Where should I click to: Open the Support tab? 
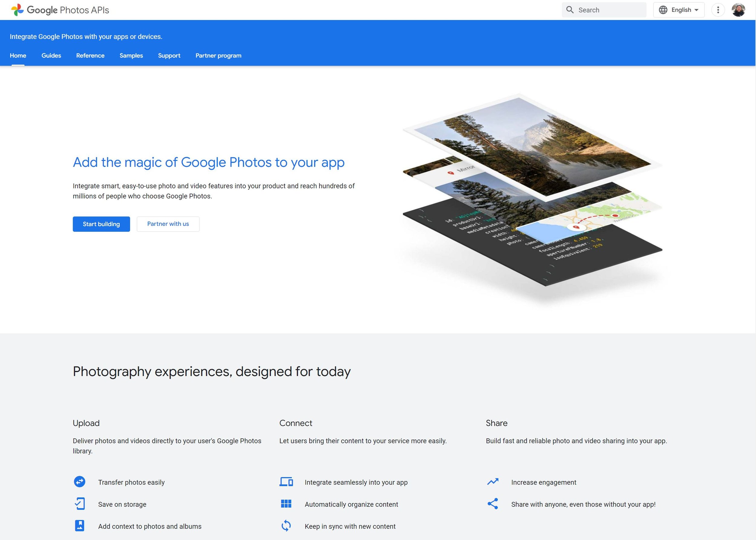pos(169,56)
